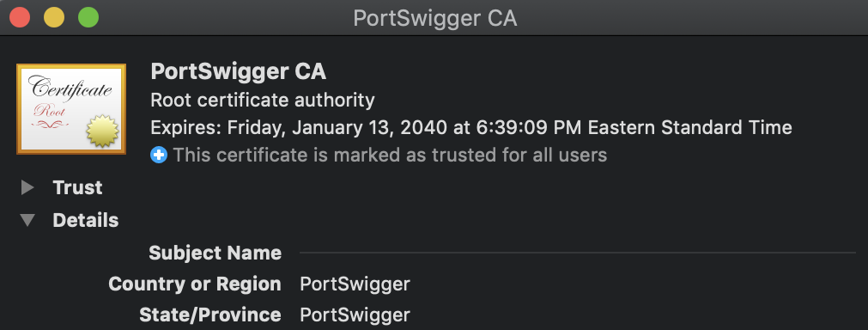This screenshot has height=330, width=868.
Task: Click the Country or Region label
Action: click(x=195, y=284)
